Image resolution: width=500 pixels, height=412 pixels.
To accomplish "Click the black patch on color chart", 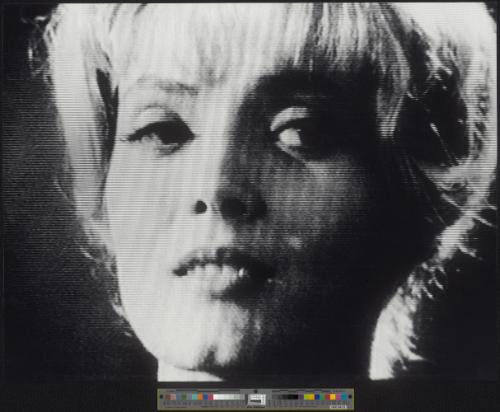I will point(293,397).
